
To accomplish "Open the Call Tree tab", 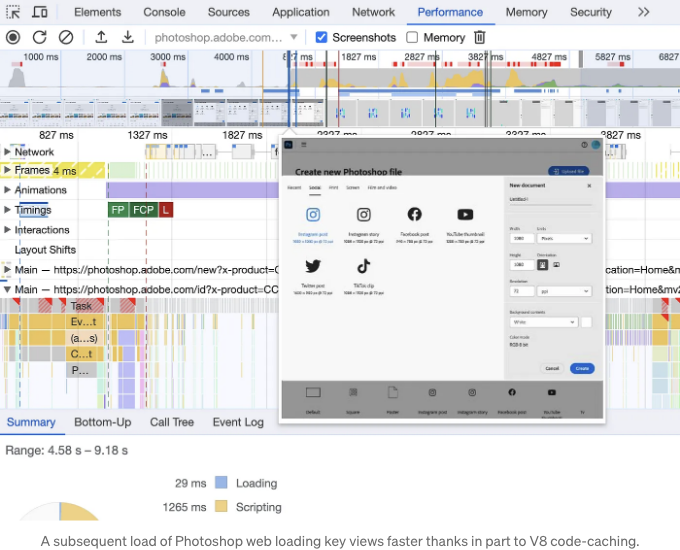I will click(172, 422).
